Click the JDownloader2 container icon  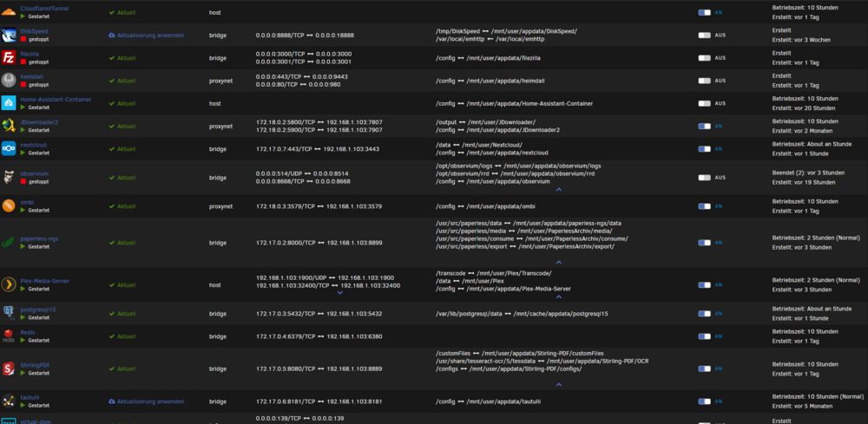tap(9, 126)
